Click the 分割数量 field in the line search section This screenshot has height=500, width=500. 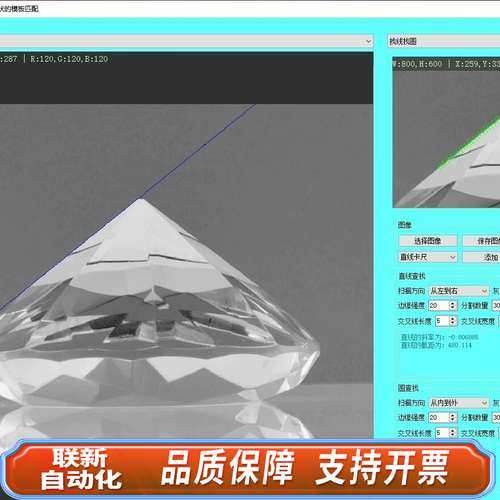tap(496, 305)
